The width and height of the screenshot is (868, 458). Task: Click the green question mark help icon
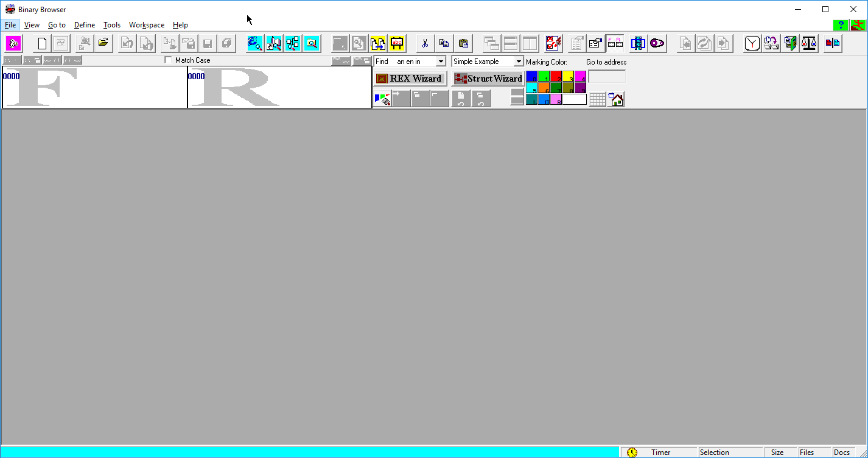(841, 25)
